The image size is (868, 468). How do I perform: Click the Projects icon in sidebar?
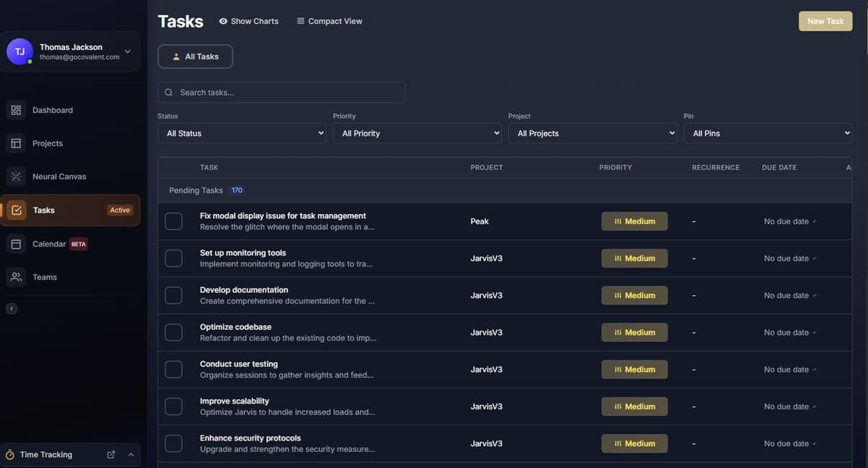point(16,143)
